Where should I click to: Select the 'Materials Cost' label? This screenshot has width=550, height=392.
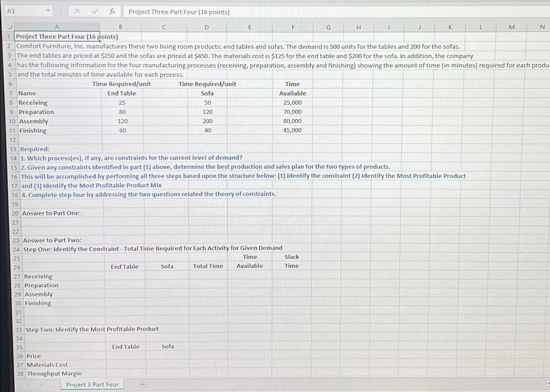(47, 365)
